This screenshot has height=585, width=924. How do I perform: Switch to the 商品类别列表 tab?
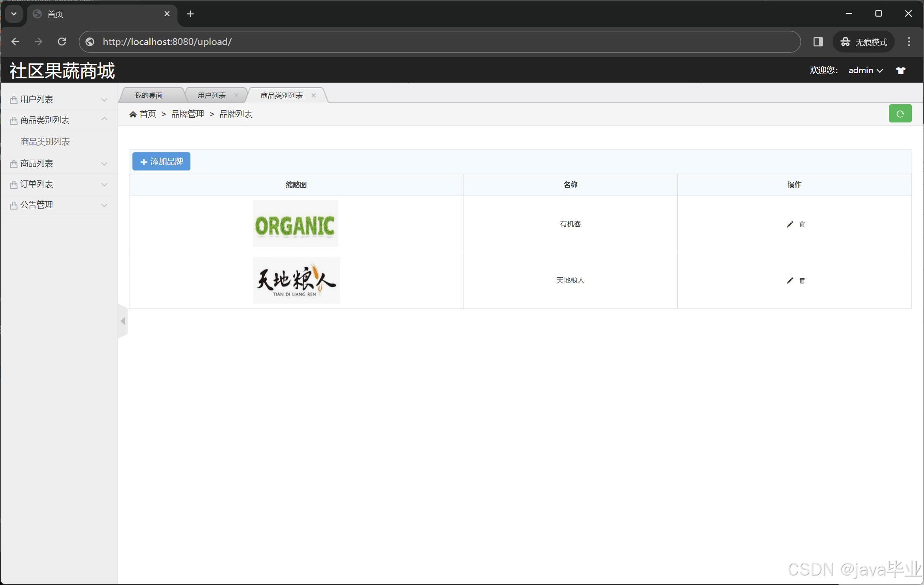pos(282,95)
